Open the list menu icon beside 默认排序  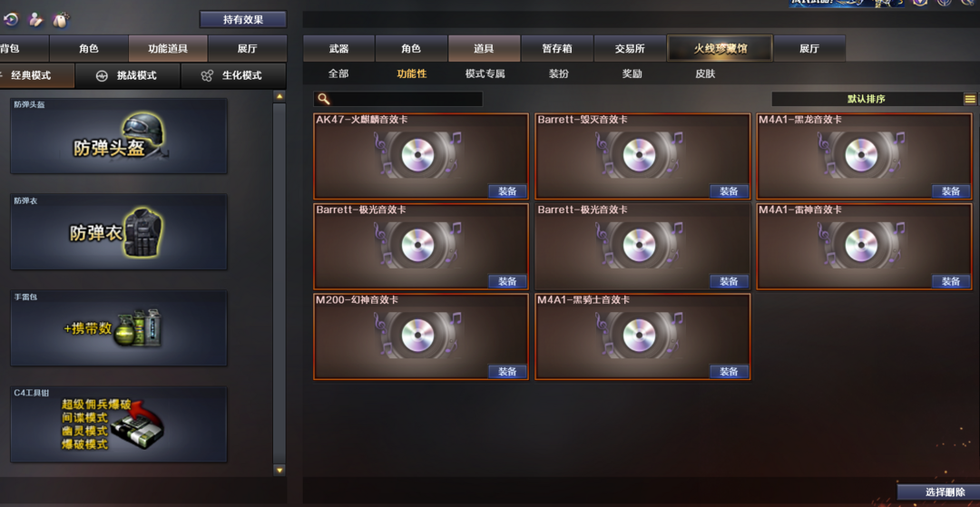point(969,99)
